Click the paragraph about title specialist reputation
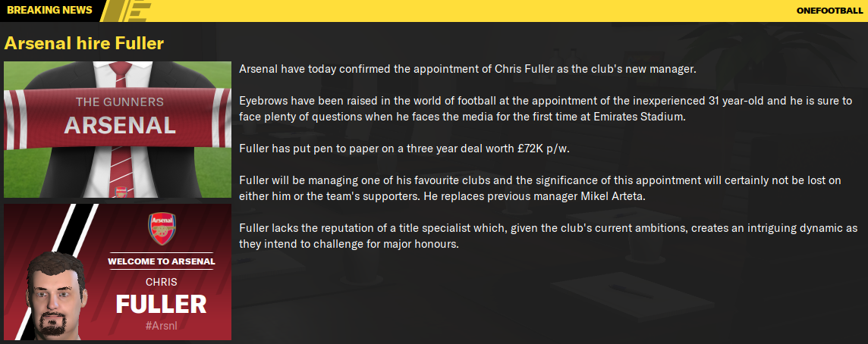Image resolution: width=868 pixels, height=344 pixels. (547, 236)
